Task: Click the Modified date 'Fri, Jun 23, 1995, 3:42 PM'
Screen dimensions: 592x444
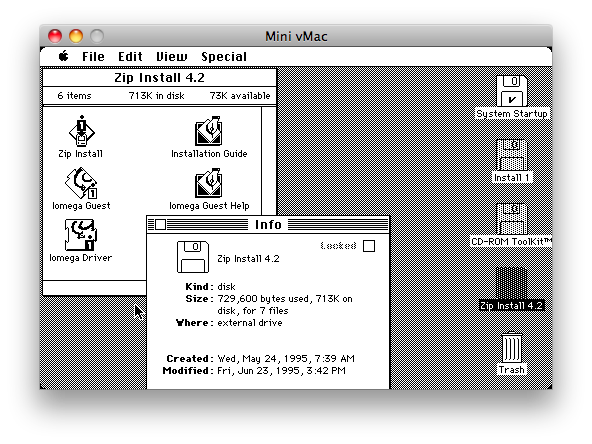Action: tap(281, 371)
